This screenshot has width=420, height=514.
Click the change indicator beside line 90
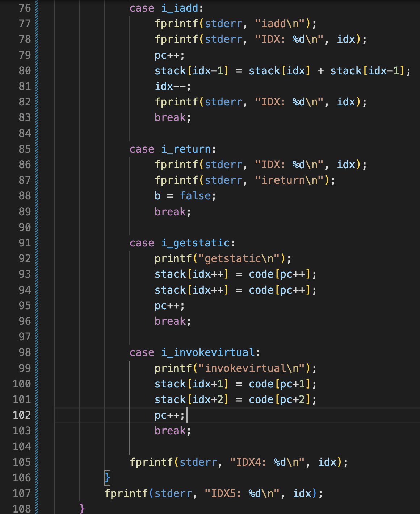click(37, 227)
